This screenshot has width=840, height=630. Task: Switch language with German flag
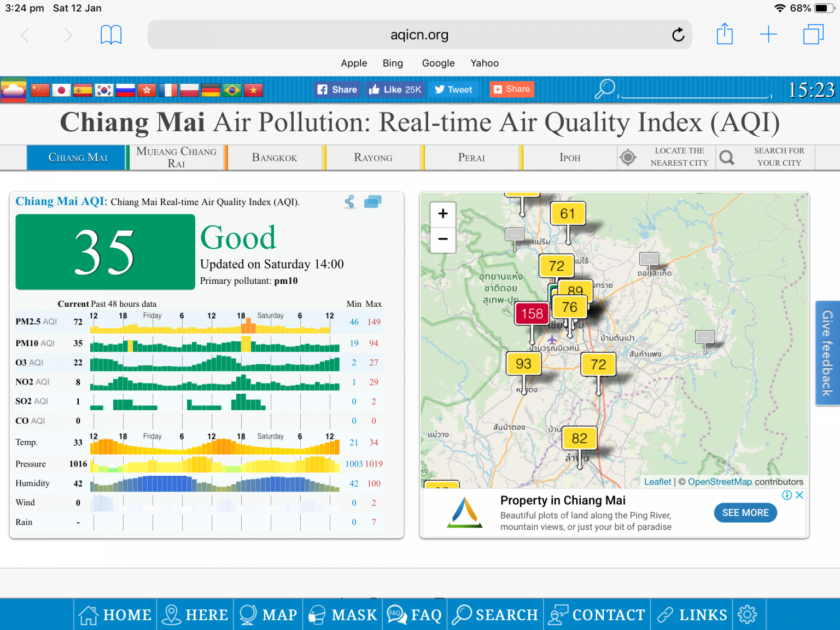click(211, 90)
